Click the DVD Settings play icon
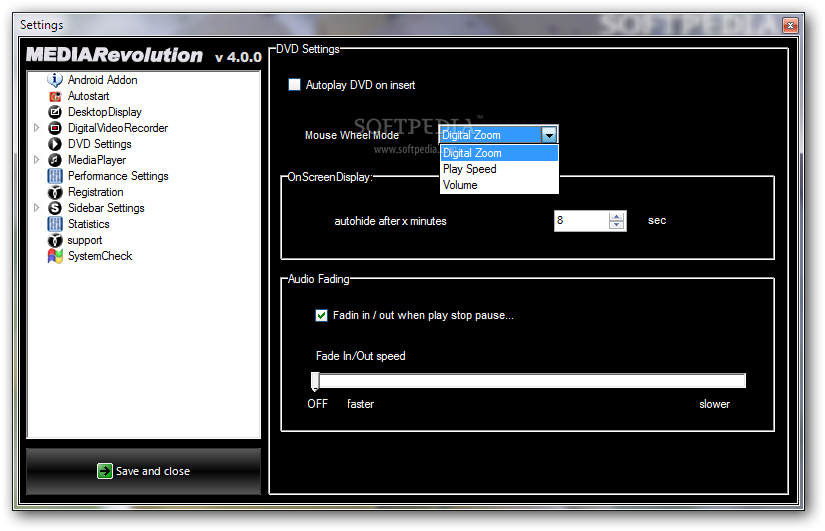The image size is (825, 531). coord(55,144)
